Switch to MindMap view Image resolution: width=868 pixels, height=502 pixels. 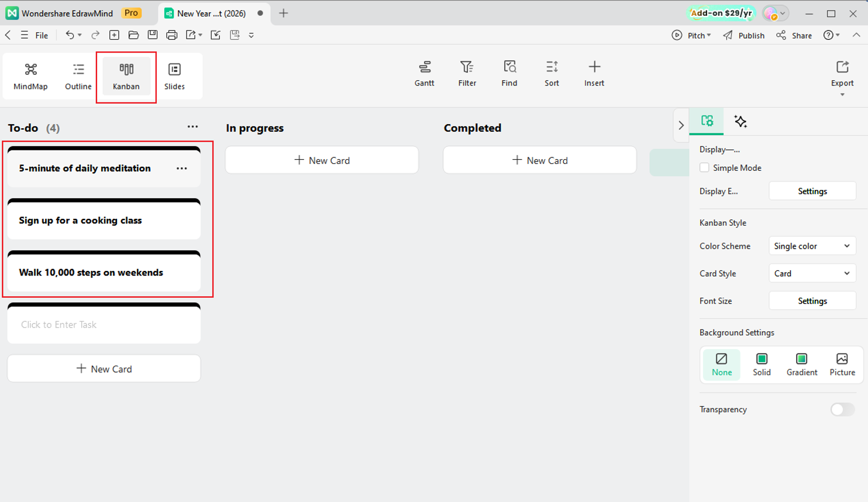[x=30, y=76]
